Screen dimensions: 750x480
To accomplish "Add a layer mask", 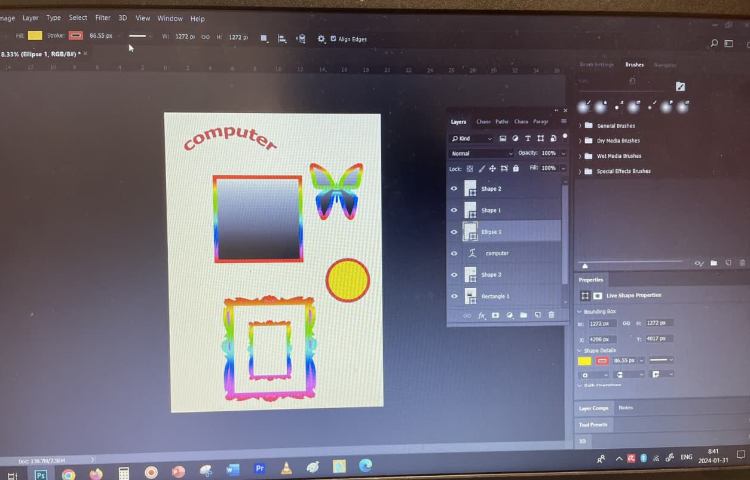I will click(495, 315).
